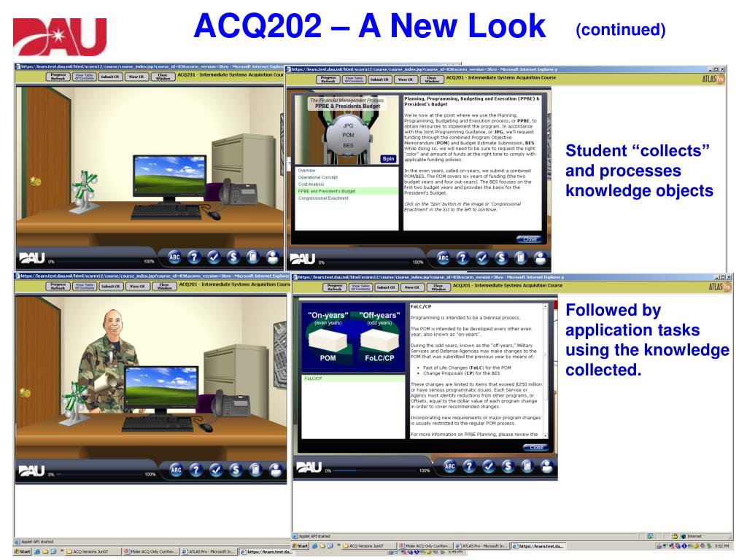The height and width of the screenshot is (560, 747).
Task: Click the person profile icon in the empty-office window
Action: (273, 257)
